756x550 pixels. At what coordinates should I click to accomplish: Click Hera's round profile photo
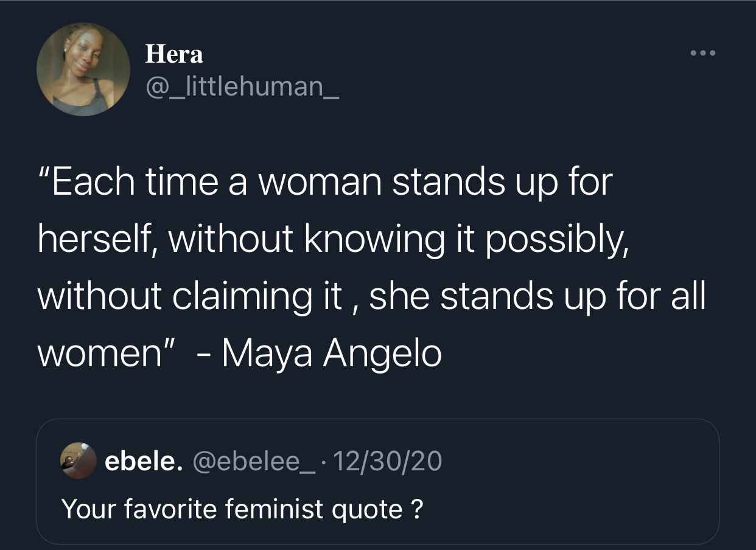83,69
